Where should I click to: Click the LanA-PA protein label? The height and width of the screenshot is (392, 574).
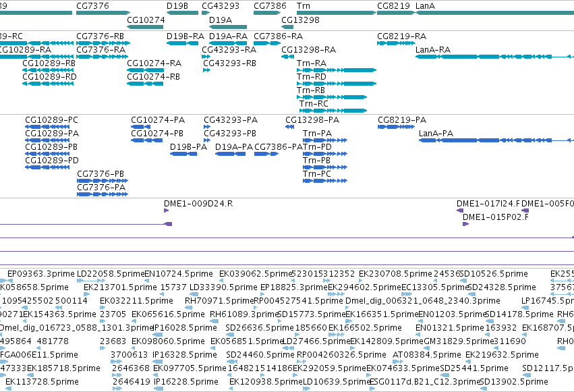[x=436, y=134]
